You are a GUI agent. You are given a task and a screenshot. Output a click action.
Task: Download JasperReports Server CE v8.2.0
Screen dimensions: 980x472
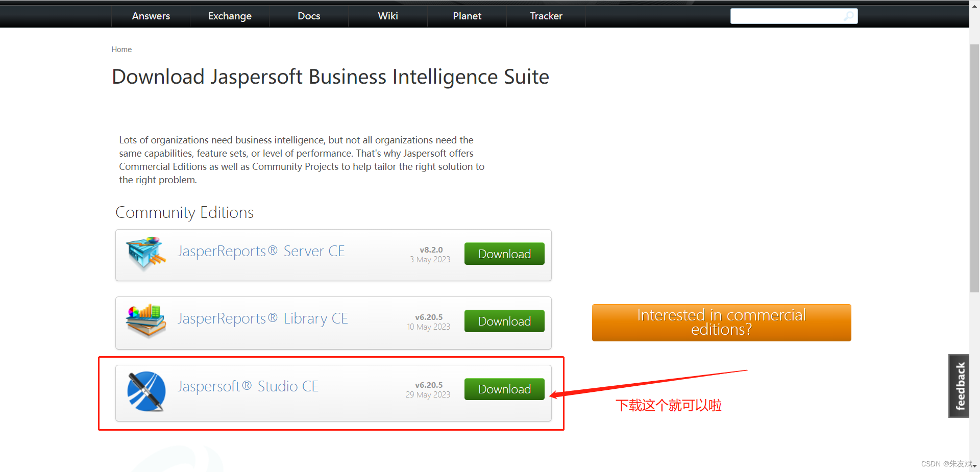point(504,254)
